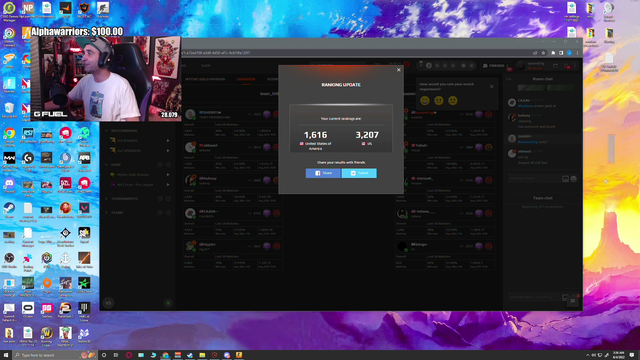
Task: Open notification center in system tray
Action: [632, 355]
